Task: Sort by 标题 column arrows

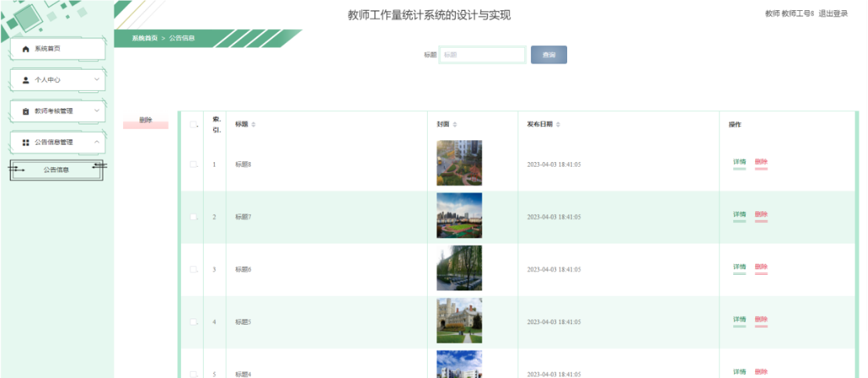Action: 254,125
